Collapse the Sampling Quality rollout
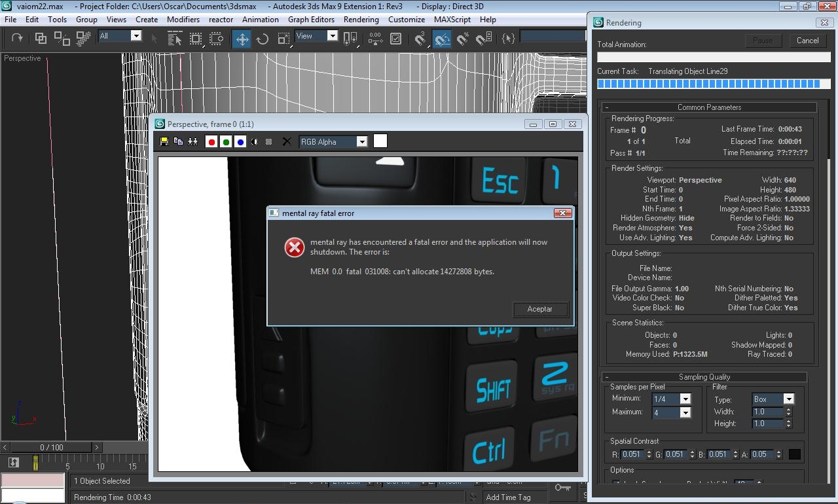 tap(704, 377)
